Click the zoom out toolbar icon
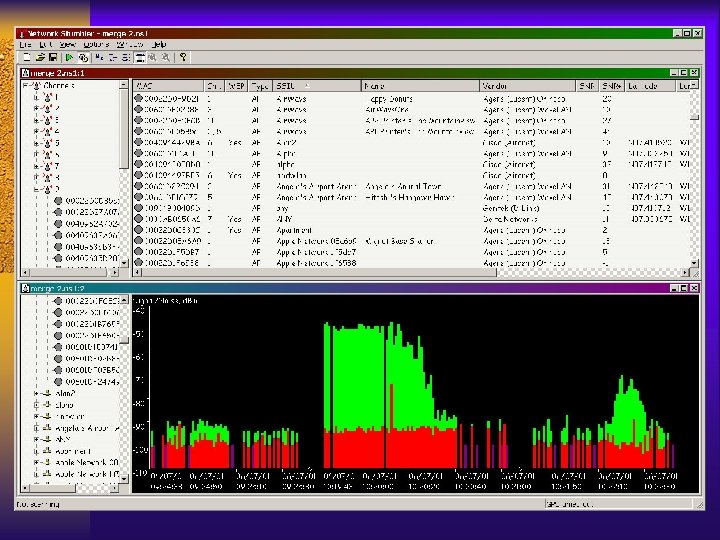This screenshot has width=720, height=540. pyautogui.click(x=166, y=57)
